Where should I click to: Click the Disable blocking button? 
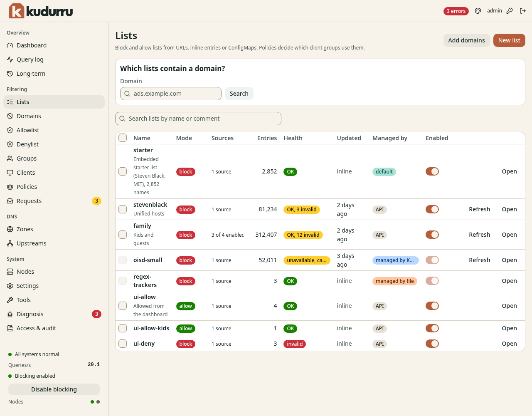(54, 389)
